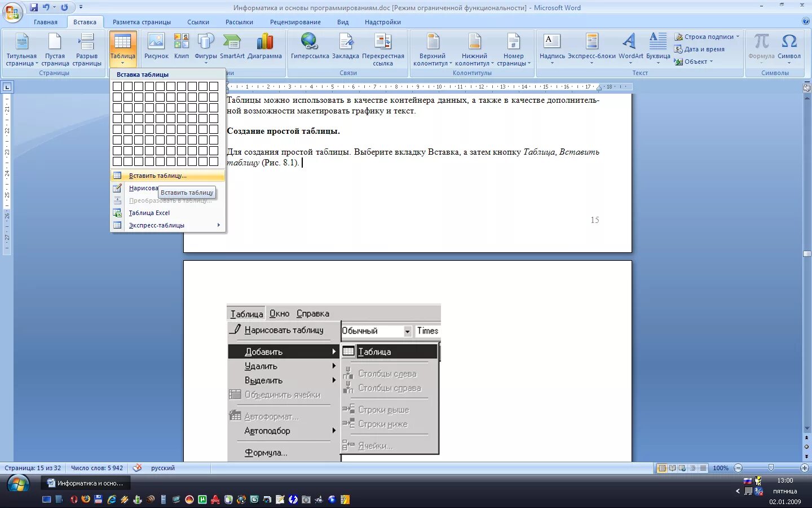Click the top-left cell of table grid

click(x=117, y=86)
